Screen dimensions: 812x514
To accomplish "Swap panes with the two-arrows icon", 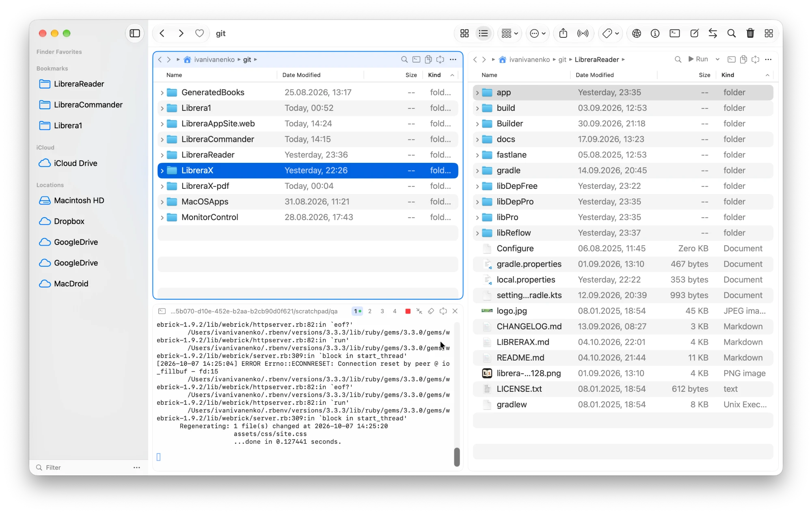I will coord(713,33).
